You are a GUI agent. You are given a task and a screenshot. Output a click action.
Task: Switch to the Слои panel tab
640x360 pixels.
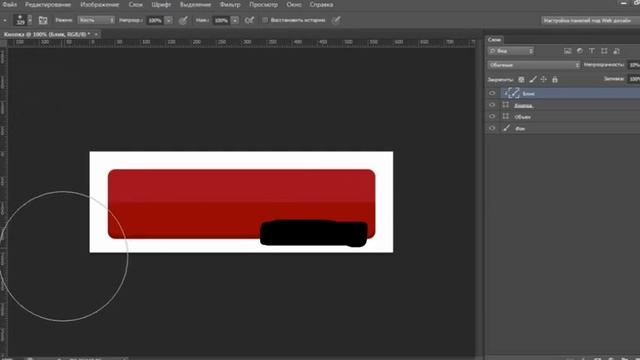click(494, 40)
